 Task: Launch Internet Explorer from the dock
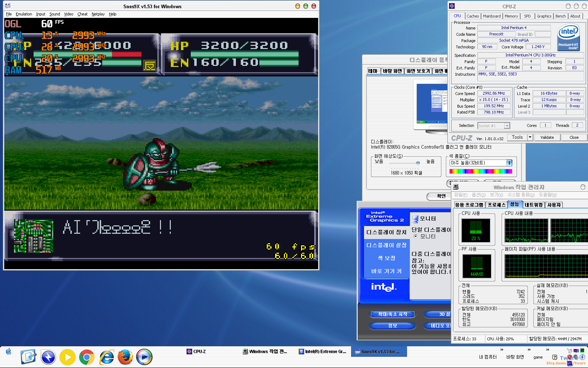click(106, 357)
